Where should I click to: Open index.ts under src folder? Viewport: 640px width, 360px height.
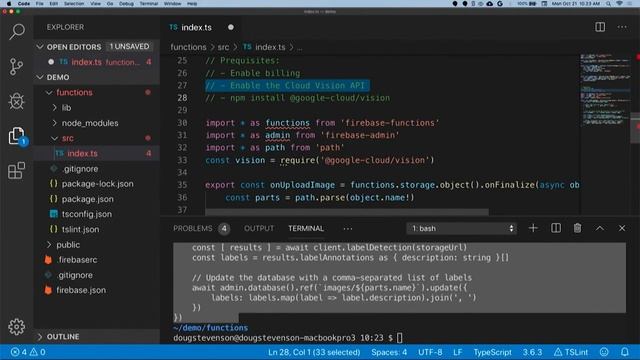click(x=82, y=153)
